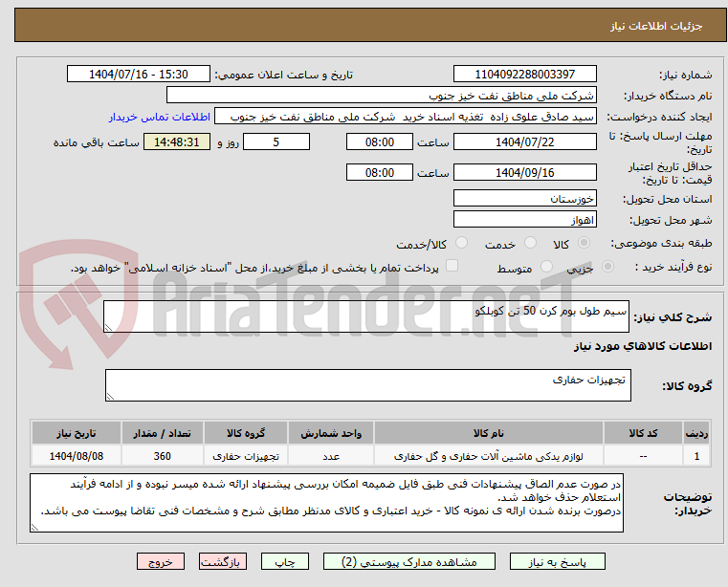
Task: Click the countdown timer field 14:48:31
Action: click(x=177, y=142)
